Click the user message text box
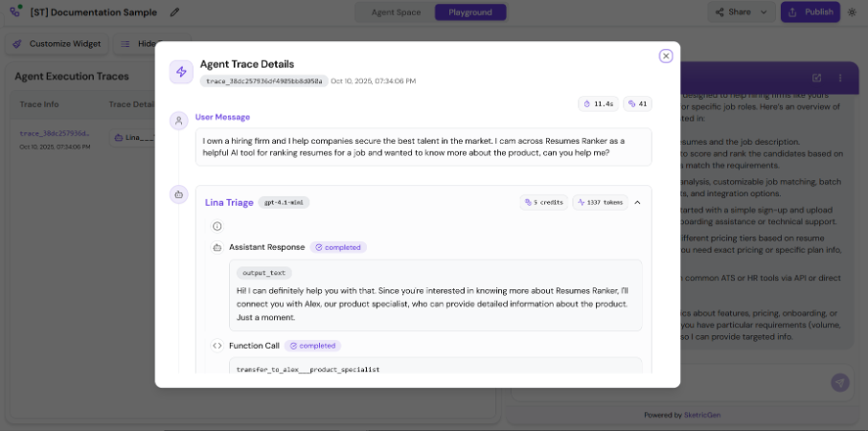This screenshot has height=431, width=868. 423,147
